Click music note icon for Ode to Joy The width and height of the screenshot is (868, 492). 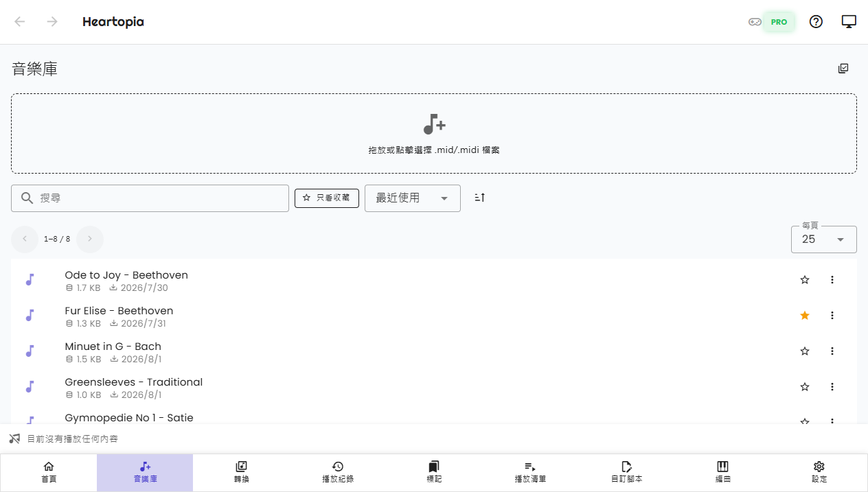[x=30, y=280]
